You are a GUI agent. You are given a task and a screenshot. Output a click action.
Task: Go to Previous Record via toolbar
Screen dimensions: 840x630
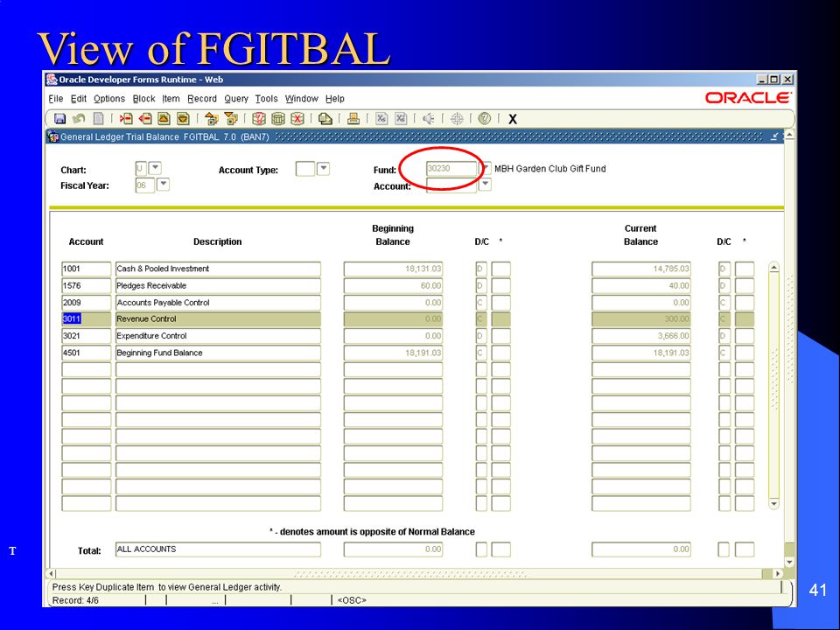click(164, 119)
